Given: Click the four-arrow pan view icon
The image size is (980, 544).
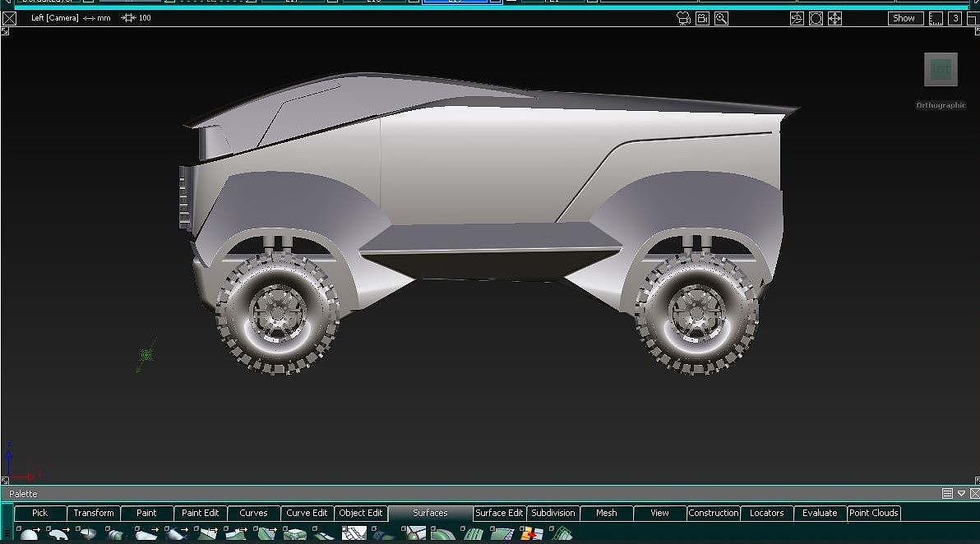Looking at the screenshot, I should [835, 18].
